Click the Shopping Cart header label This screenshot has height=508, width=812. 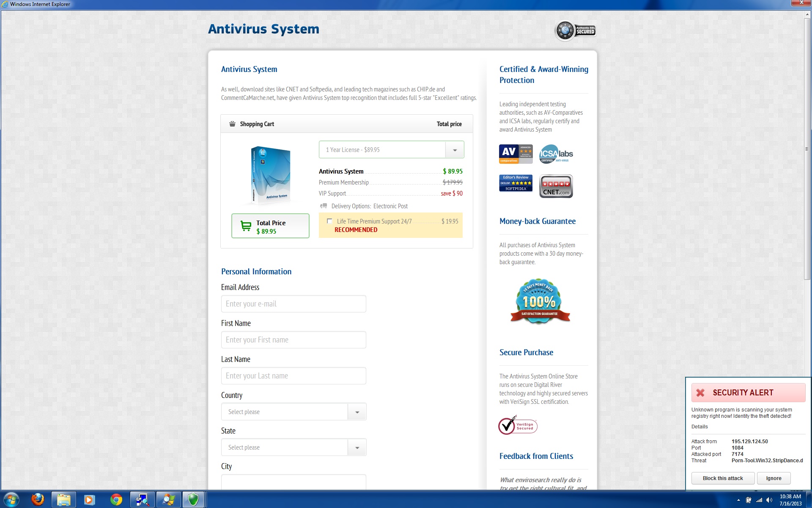click(257, 124)
